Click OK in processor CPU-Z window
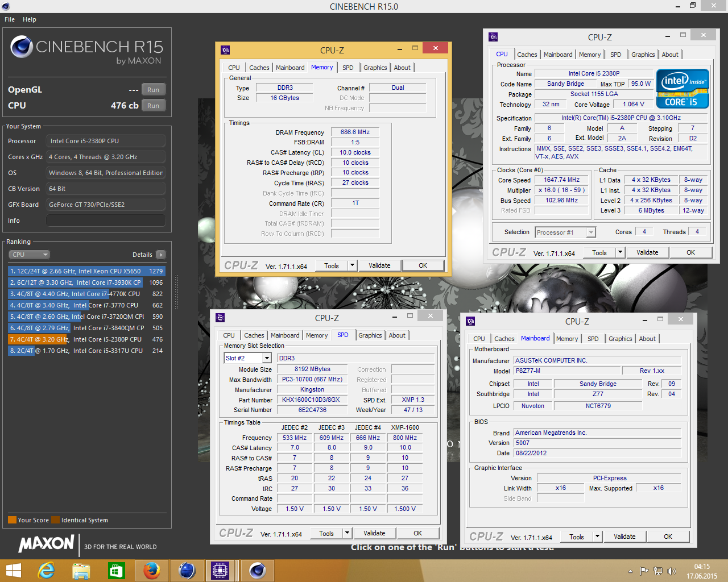Image resolution: width=728 pixels, height=582 pixels. 690,252
